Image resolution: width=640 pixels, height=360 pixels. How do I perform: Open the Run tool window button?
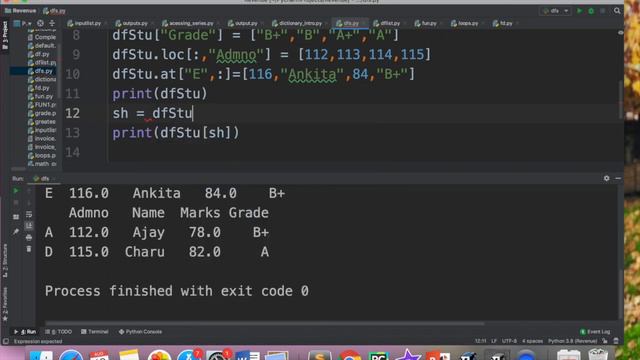click(25, 332)
